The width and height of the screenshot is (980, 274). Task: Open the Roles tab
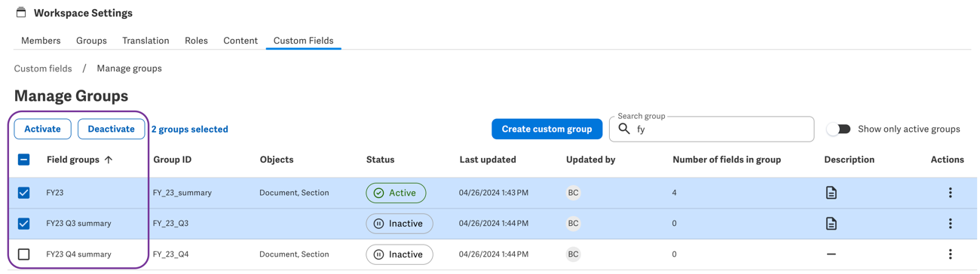(x=196, y=41)
